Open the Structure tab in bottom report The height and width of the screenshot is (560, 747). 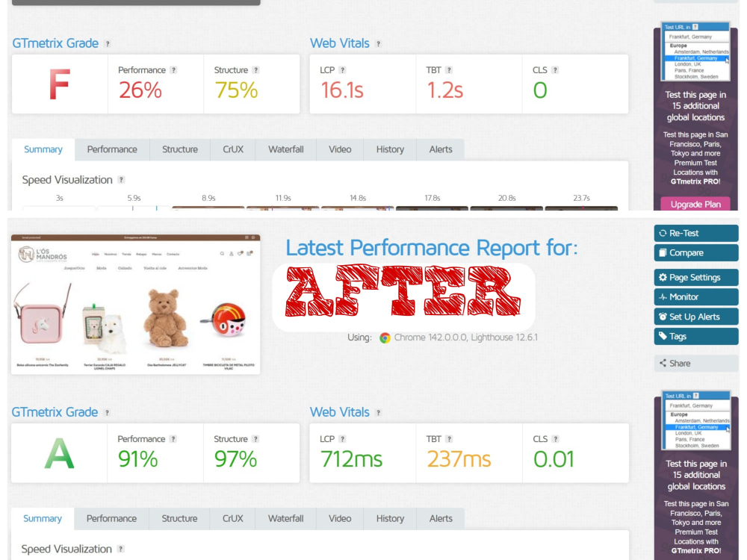pos(179,519)
